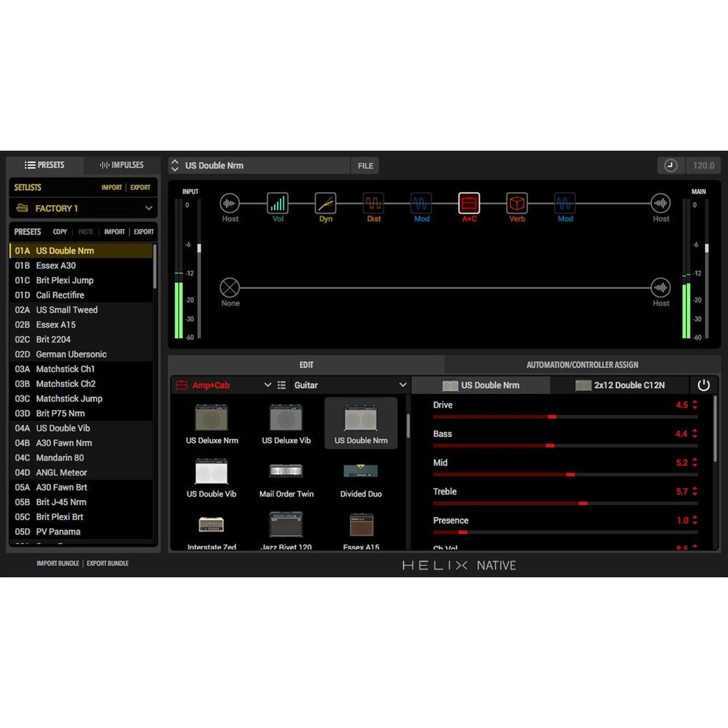The height and width of the screenshot is (728, 728).
Task: Click EXPORT BUNDLE at the bottom
Action: pyautogui.click(x=107, y=563)
